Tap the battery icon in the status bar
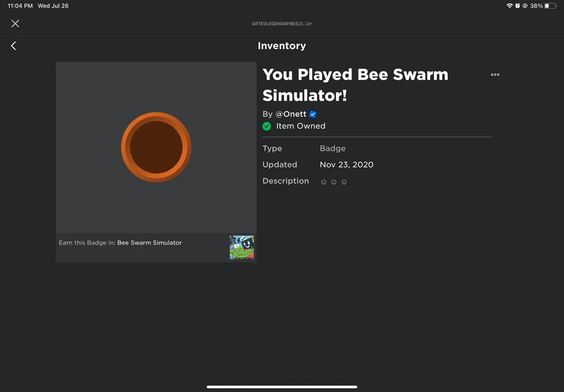The width and height of the screenshot is (564, 392). point(550,6)
